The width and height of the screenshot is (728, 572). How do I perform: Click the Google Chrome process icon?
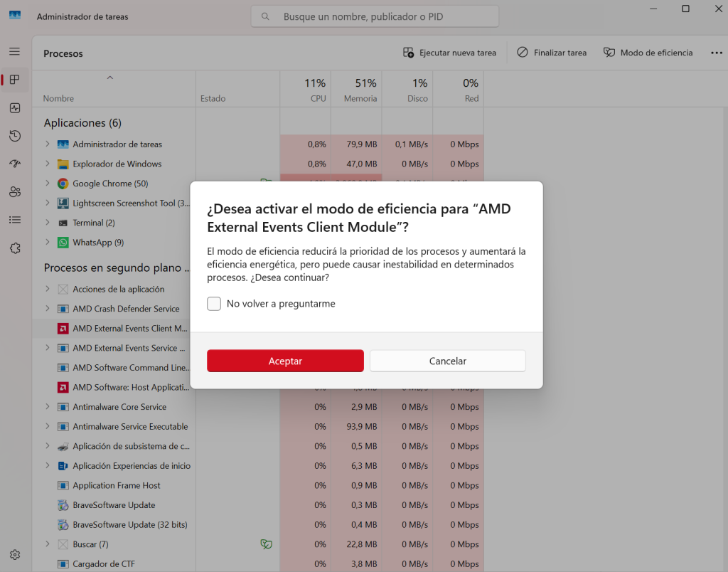coord(63,184)
